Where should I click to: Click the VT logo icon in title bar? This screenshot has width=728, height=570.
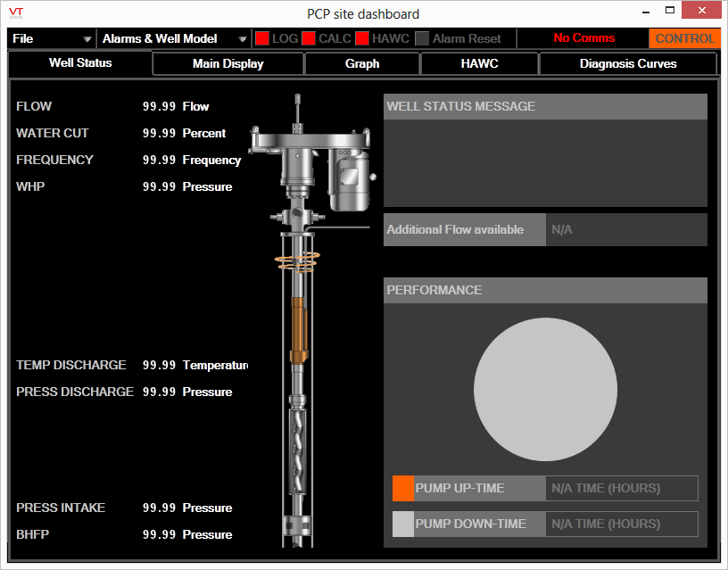16,13
